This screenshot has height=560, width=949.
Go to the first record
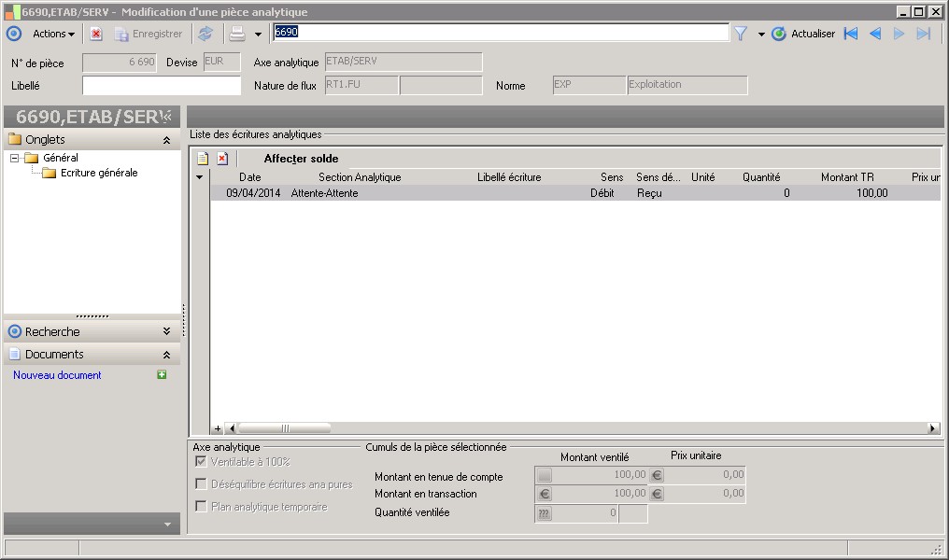(x=850, y=34)
